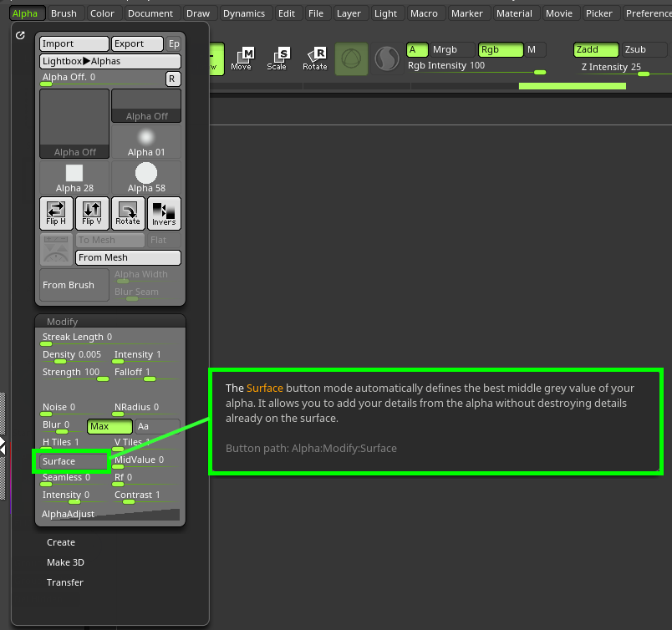Open the Material menu
This screenshot has width=672, height=630.
click(x=514, y=13)
